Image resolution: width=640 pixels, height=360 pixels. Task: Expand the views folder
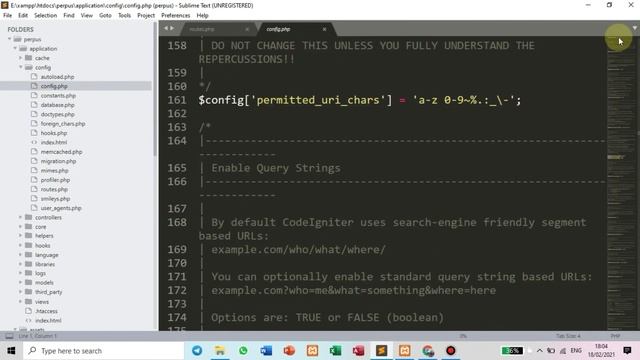tap(20, 302)
